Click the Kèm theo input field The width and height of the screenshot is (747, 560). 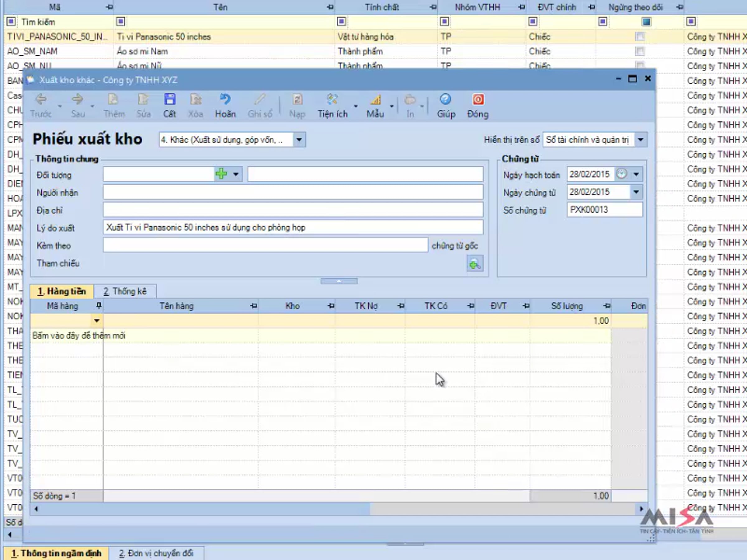click(265, 245)
